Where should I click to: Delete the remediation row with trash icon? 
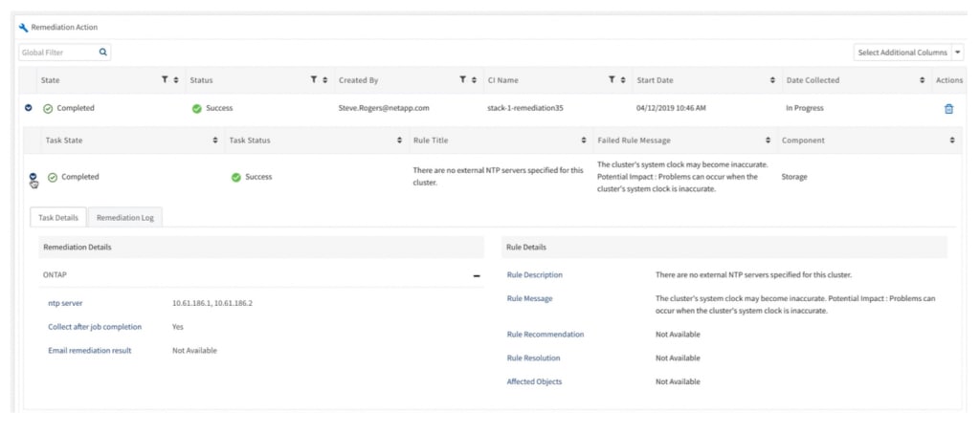pos(948,109)
